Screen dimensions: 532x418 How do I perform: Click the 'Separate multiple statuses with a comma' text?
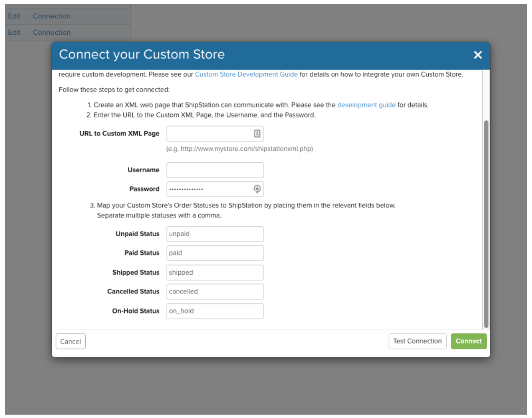[159, 215]
